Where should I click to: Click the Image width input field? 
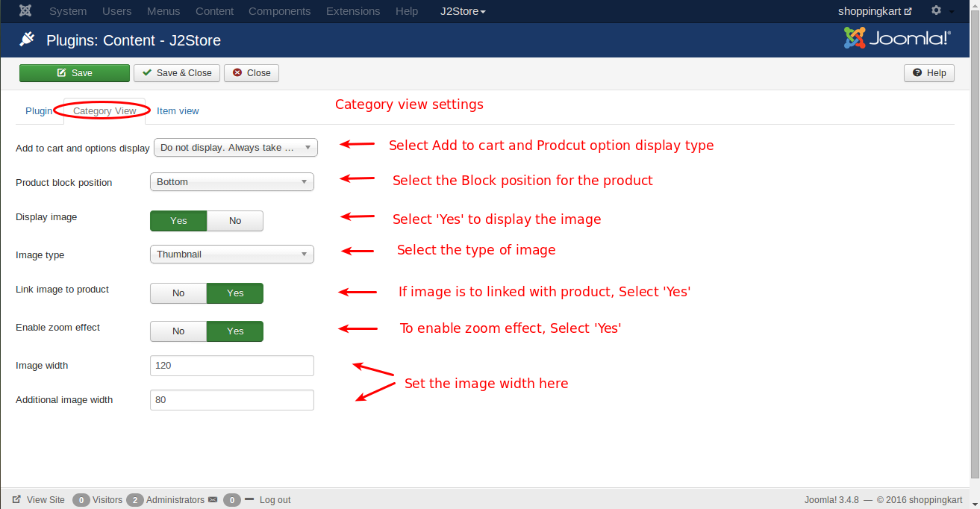tap(232, 366)
